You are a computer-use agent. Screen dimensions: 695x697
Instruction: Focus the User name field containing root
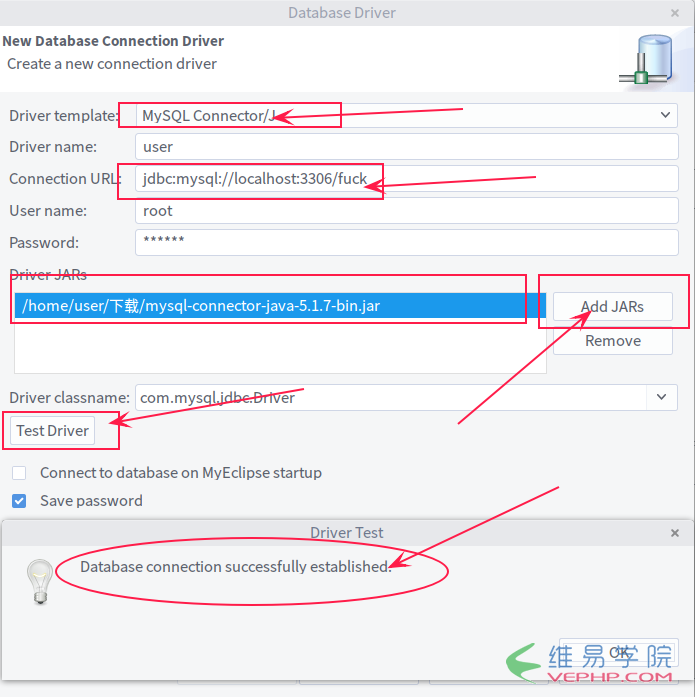pos(406,211)
